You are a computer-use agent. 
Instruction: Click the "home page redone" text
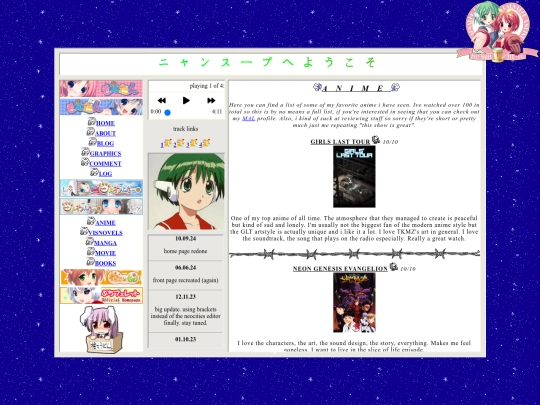[x=186, y=251]
